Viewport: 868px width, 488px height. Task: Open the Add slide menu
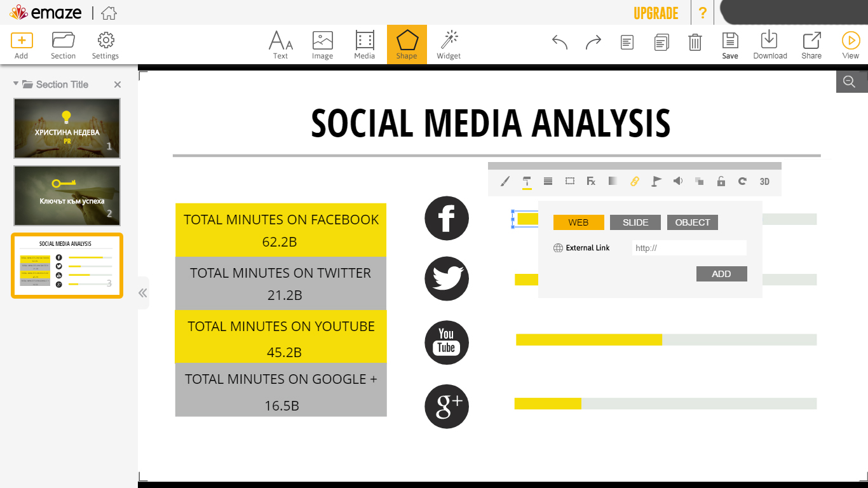pyautogui.click(x=22, y=44)
